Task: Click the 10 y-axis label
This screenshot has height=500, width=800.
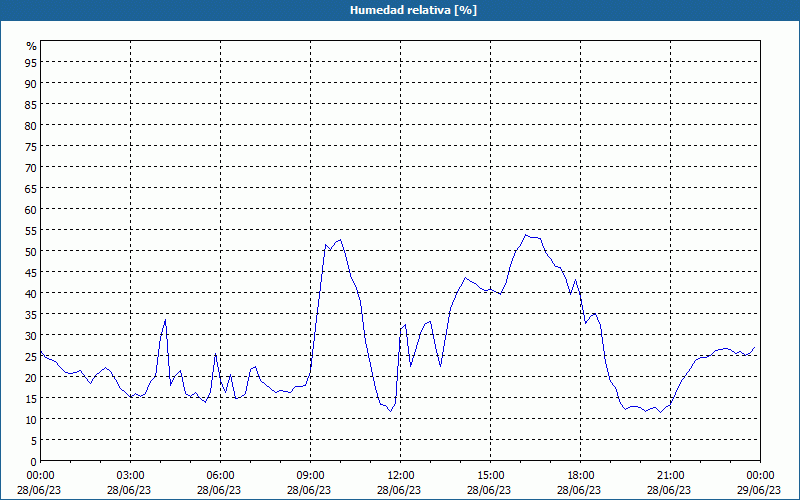Action: (31, 420)
